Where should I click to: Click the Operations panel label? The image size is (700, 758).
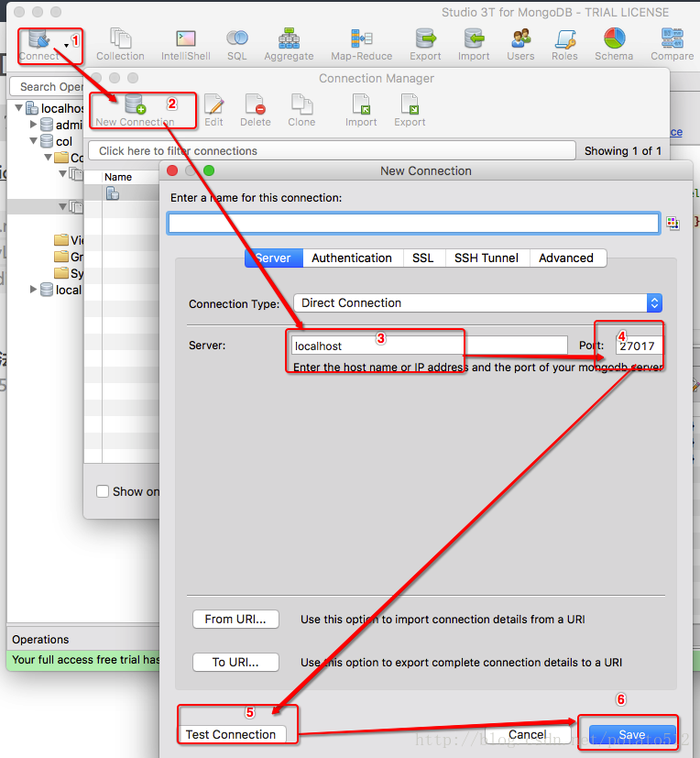(x=40, y=639)
